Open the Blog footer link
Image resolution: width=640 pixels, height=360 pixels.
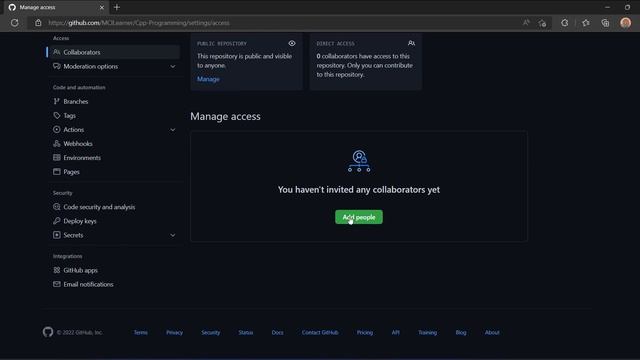click(x=461, y=333)
